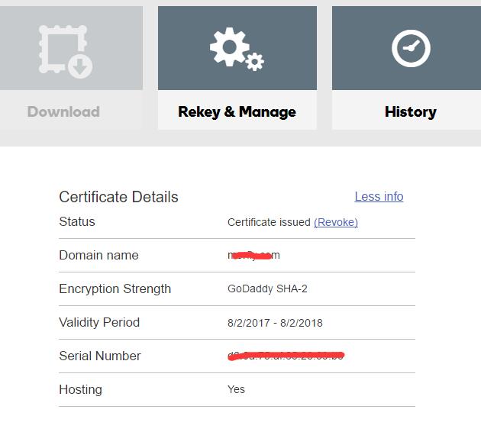
Task: Select the Hosting value 'Yes'
Action: 236,389
